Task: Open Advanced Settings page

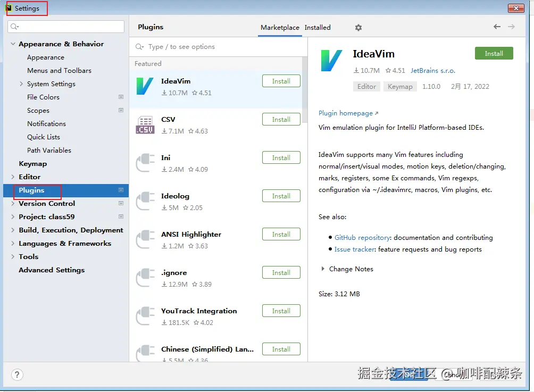Action: tap(52, 270)
